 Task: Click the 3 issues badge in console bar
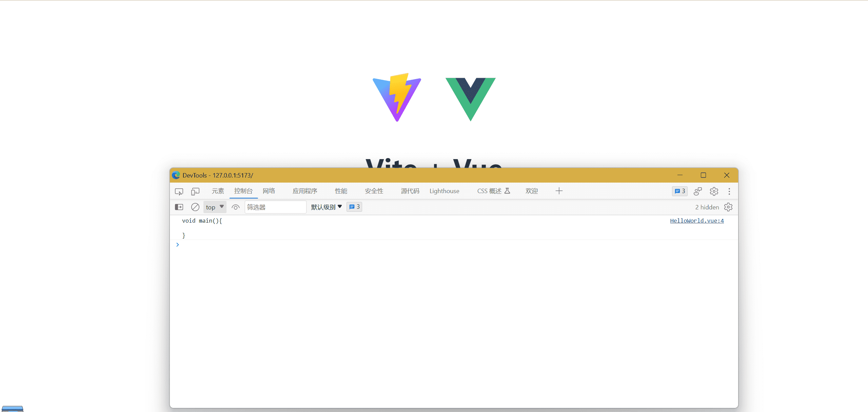tap(354, 207)
